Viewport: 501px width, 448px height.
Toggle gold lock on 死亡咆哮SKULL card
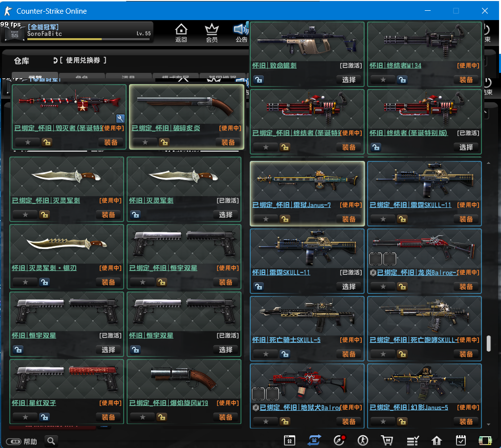click(402, 354)
